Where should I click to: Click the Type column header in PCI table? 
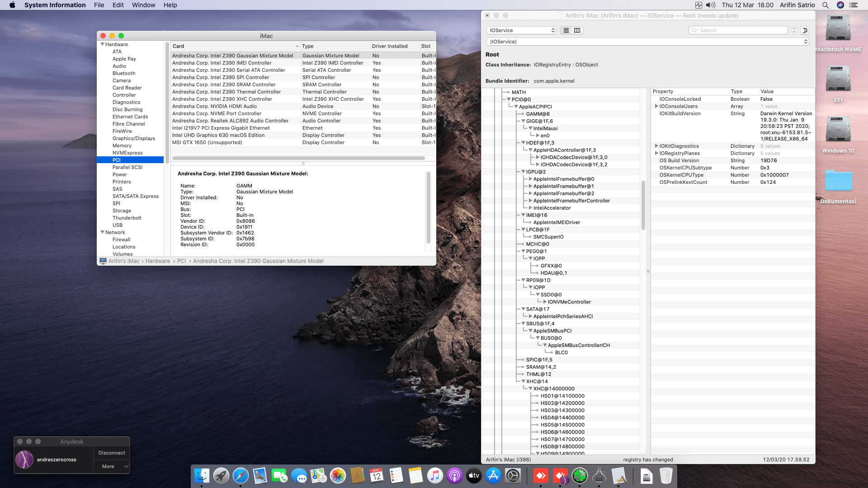(335, 46)
